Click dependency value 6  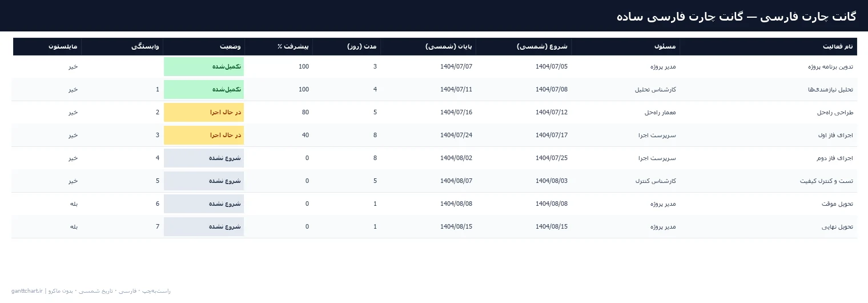(158, 204)
